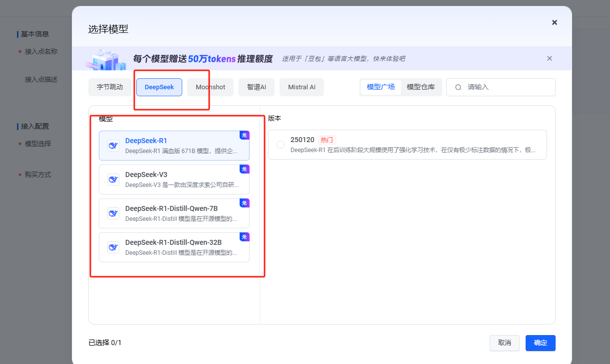This screenshot has width=610, height=364.
Task: Click the 免 badge on DeepSeek-R1 card
Action: click(x=245, y=135)
